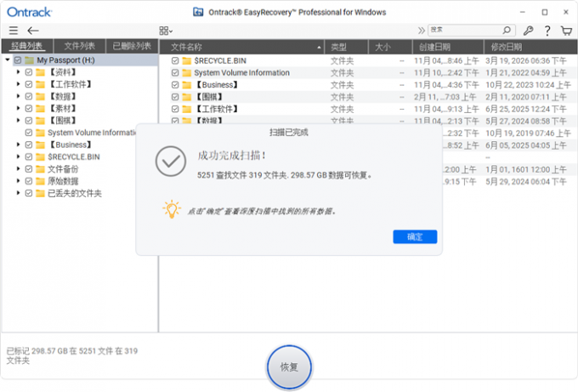Image resolution: width=578 pixels, height=392 pixels.
Task: Toggle 【资料】 checkbox in tree
Action: pyautogui.click(x=29, y=72)
